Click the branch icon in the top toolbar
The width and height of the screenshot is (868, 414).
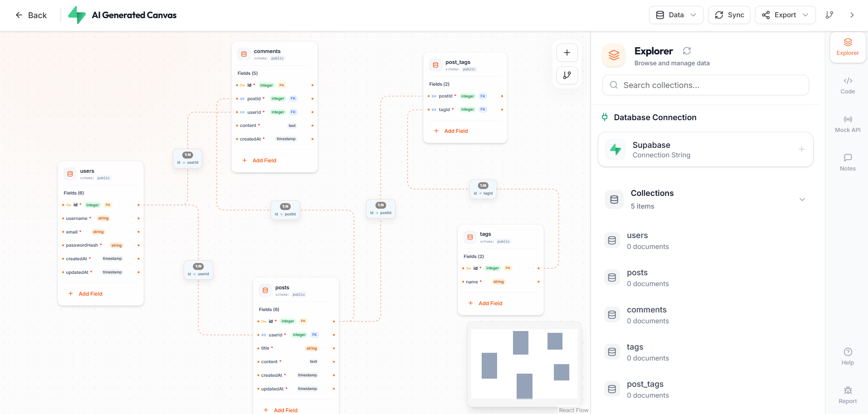(829, 15)
